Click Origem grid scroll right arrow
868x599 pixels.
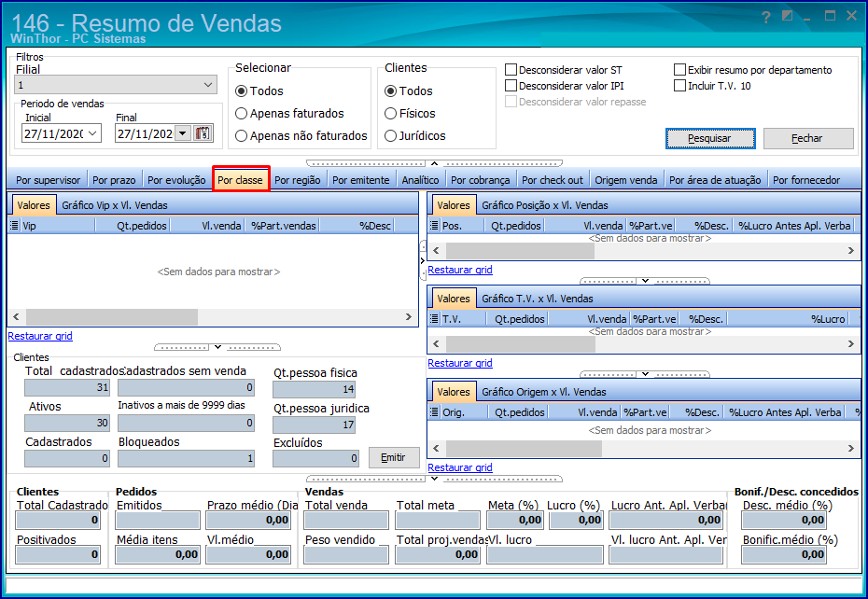851,449
